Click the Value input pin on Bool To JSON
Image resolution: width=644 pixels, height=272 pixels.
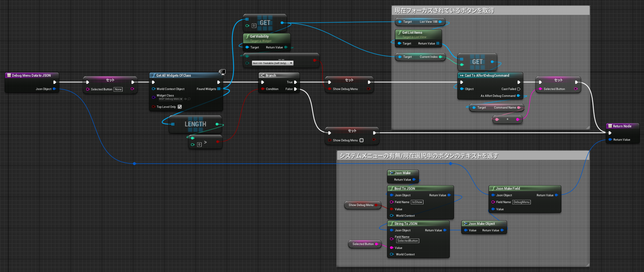392,209
